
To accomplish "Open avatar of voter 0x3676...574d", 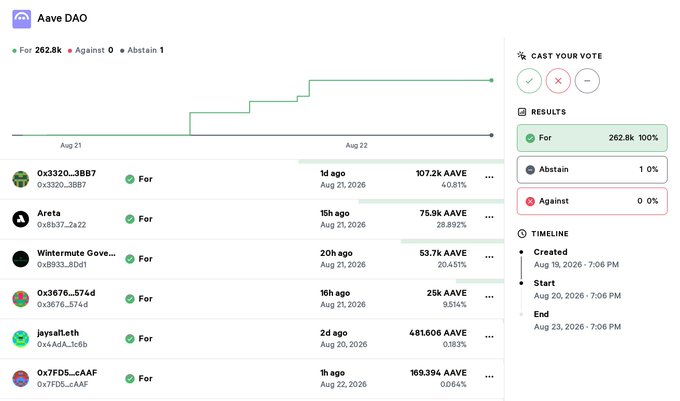I will tap(20, 299).
